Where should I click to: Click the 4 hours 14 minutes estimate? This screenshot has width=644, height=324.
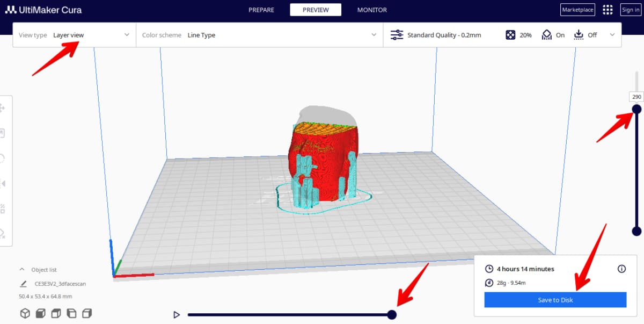click(525, 269)
